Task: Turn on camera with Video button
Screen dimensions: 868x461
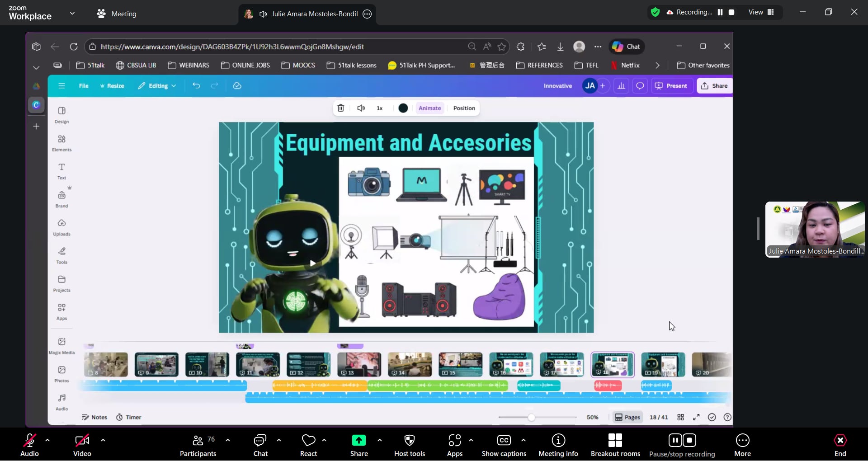Action: pyautogui.click(x=82, y=445)
